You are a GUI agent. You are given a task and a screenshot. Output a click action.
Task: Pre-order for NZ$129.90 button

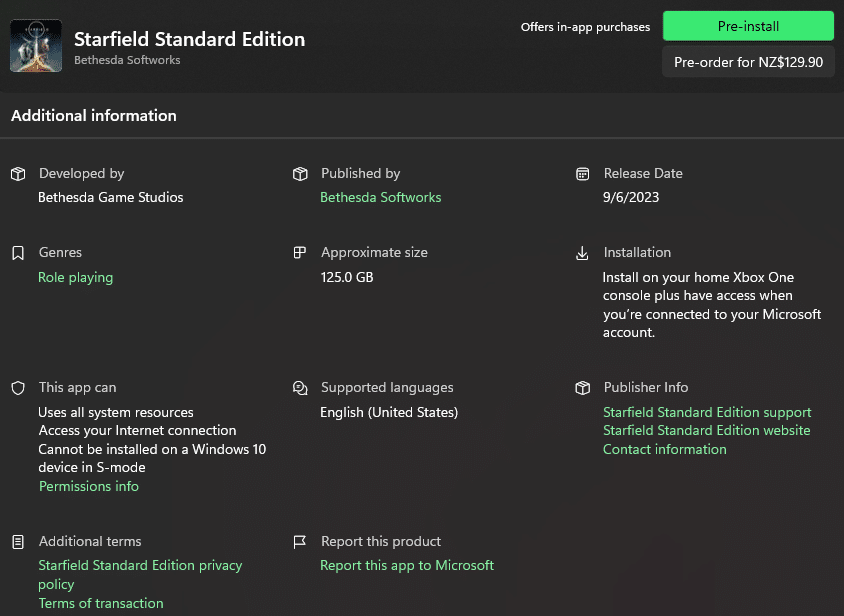click(748, 62)
